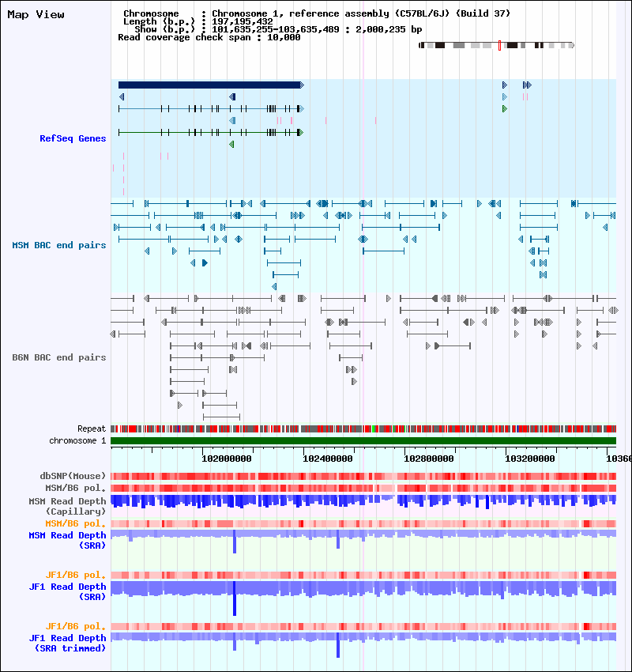Screen dimensions: 632x672
Task: Open the JF1 Read Depth (SRA) label
Action: click(67, 591)
